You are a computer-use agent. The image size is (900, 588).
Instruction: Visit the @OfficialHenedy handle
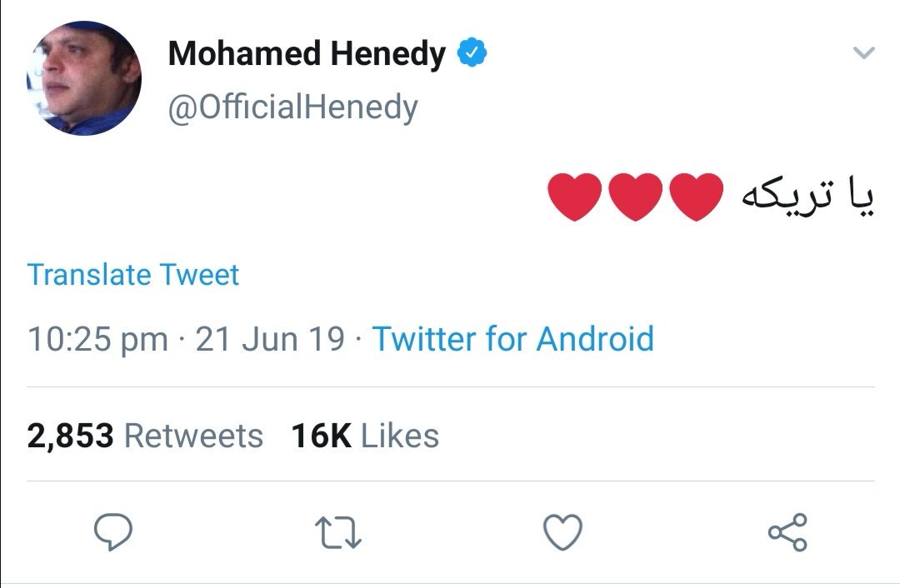[x=292, y=108]
